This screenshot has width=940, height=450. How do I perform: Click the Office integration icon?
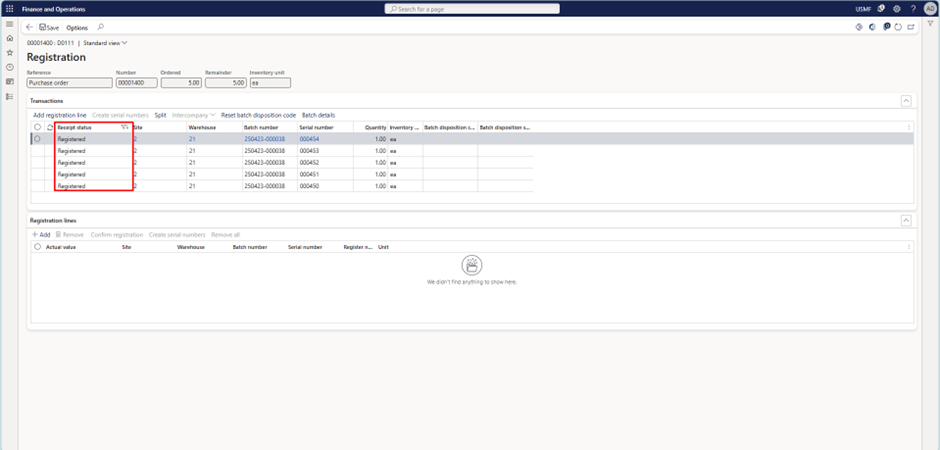pos(872,28)
